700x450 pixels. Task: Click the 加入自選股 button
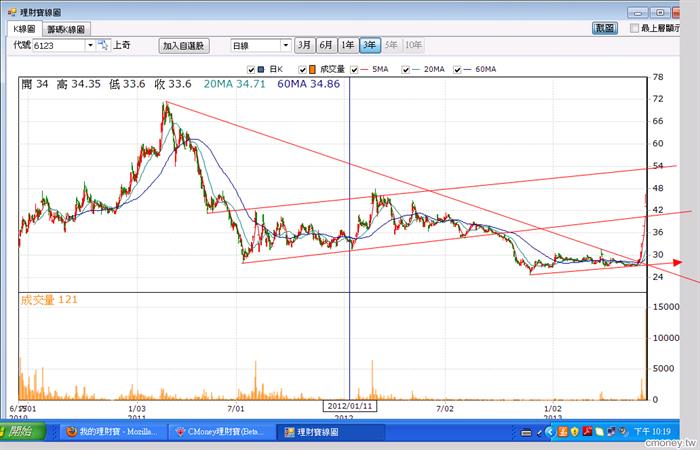183,46
